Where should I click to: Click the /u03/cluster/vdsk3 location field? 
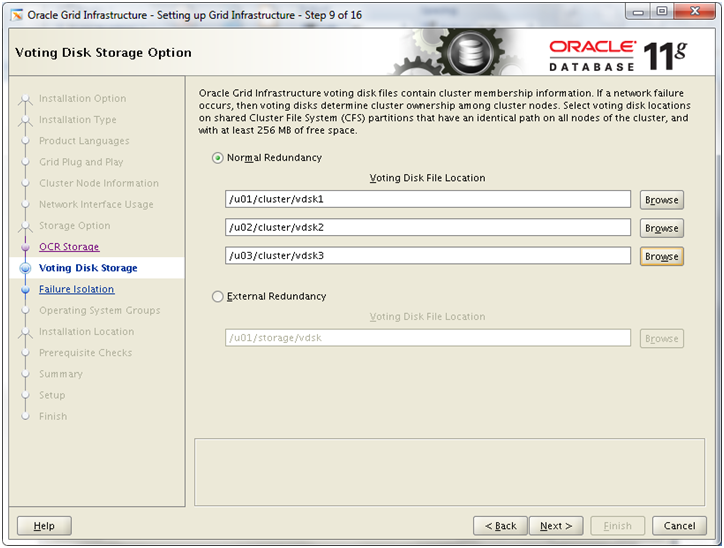tap(428, 256)
